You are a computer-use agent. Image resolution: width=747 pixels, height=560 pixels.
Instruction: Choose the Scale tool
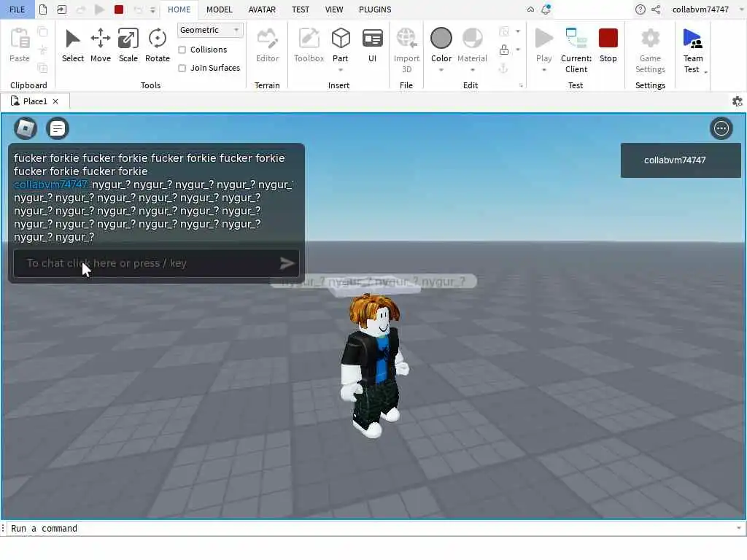pyautogui.click(x=128, y=45)
